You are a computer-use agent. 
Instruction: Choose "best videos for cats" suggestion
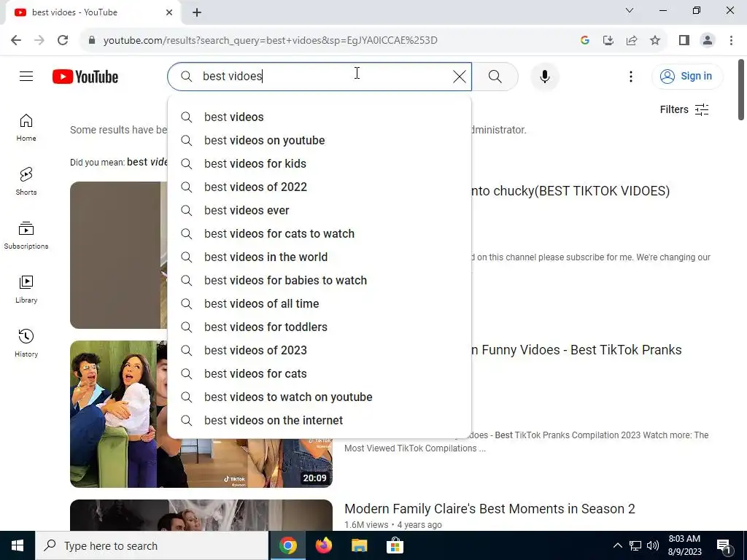(320, 374)
